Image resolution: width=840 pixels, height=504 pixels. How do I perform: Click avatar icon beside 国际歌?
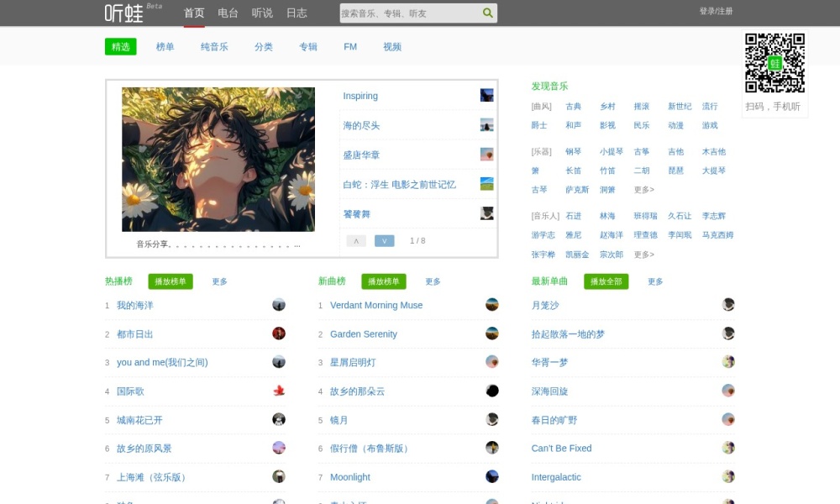pyautogui.click(x=279, y=391)
